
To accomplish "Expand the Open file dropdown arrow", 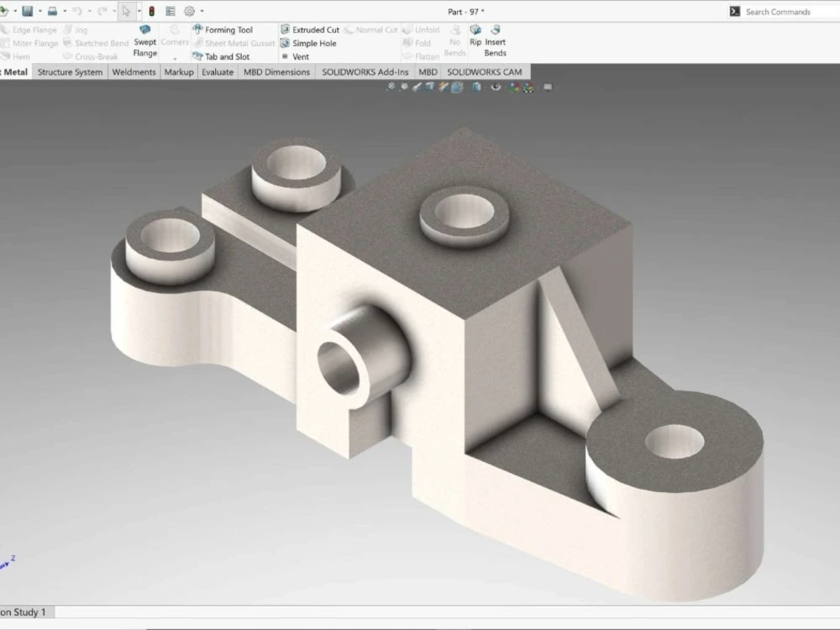I will [x=15, y=11].
